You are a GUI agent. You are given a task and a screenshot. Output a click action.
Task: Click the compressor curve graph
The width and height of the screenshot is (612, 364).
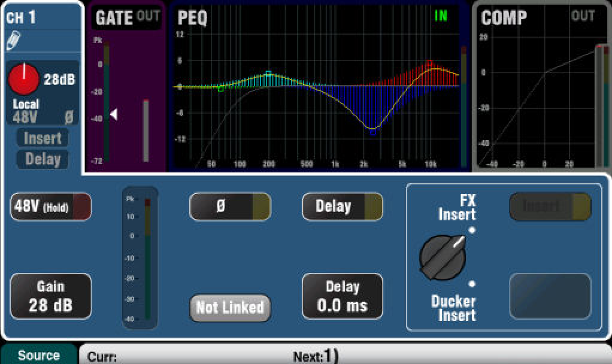click(537, 101)
